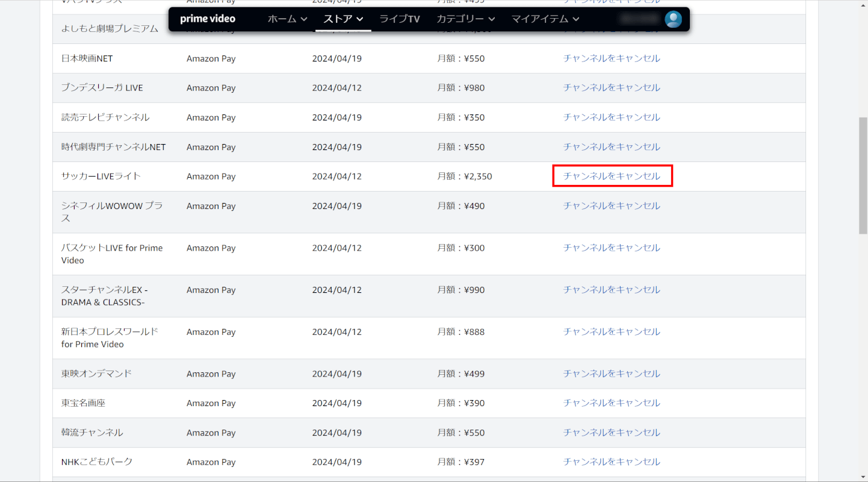Image resolution: width=868 pixels, height=482 pixels.
Task: Cancel the NHKこどもパーク channel
Action: point(612,462)
